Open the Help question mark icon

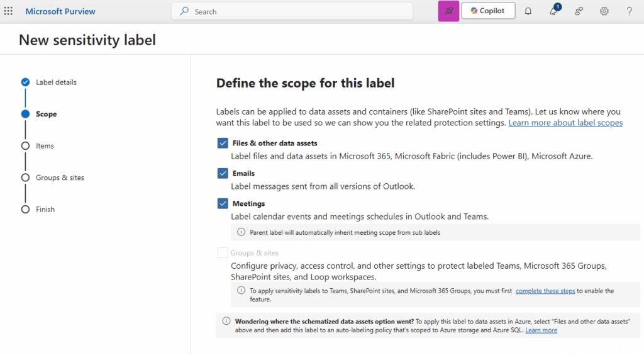coord(630,11)
